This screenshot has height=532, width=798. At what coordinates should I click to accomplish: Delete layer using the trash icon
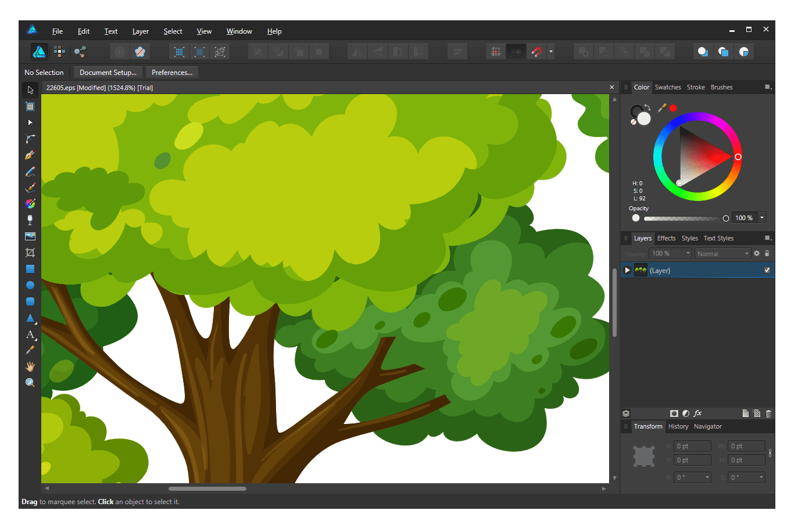(768, 414)
